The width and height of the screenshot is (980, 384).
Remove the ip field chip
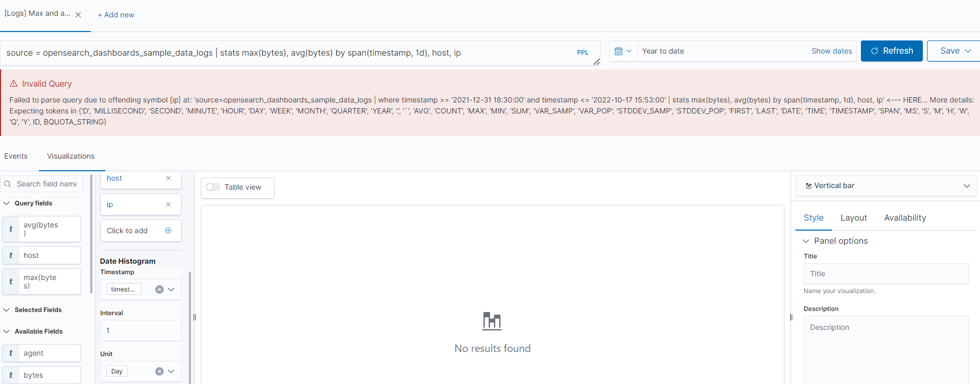click(168, 204)
